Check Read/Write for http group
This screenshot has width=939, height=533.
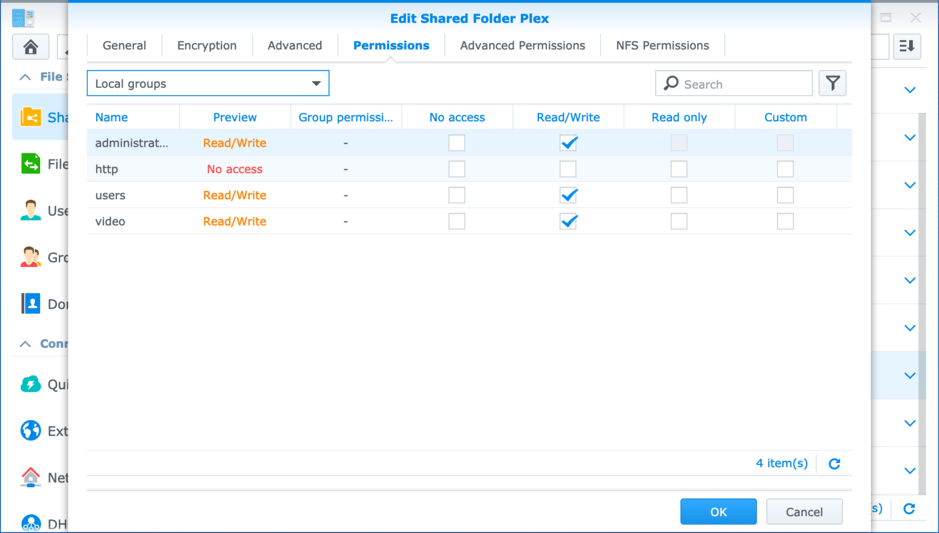[568, 169]
